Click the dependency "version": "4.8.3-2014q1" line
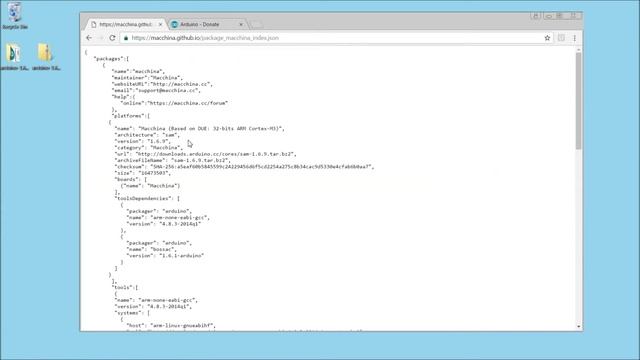This screenshot has height=360, width=640. 163,224
